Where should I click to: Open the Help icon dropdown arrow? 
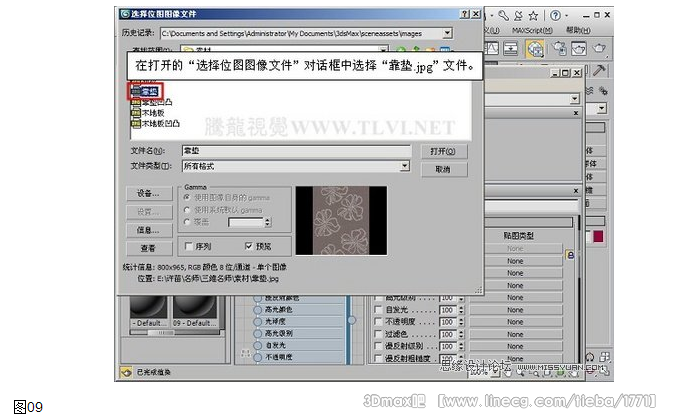click(x=567, y=16)
